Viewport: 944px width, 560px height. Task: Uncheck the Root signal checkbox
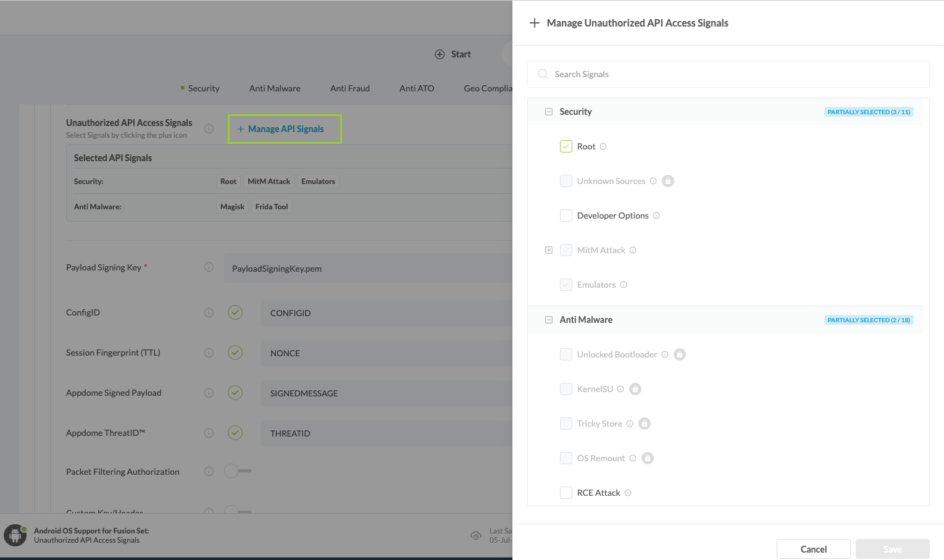pyautogui.click(x=566, y=146)
